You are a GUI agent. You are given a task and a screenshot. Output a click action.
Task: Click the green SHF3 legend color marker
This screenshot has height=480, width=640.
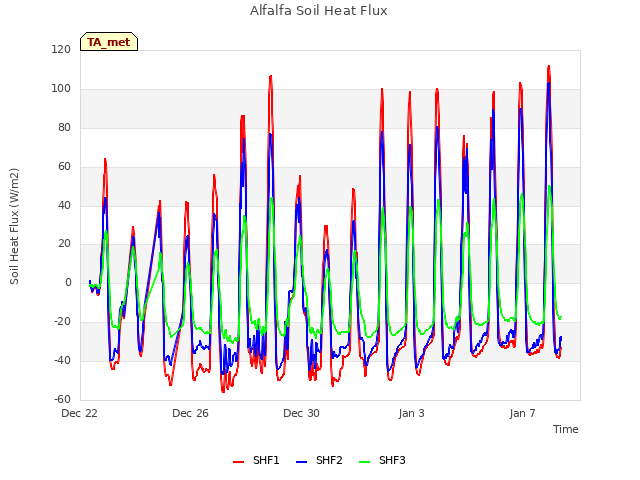point(364,462)
